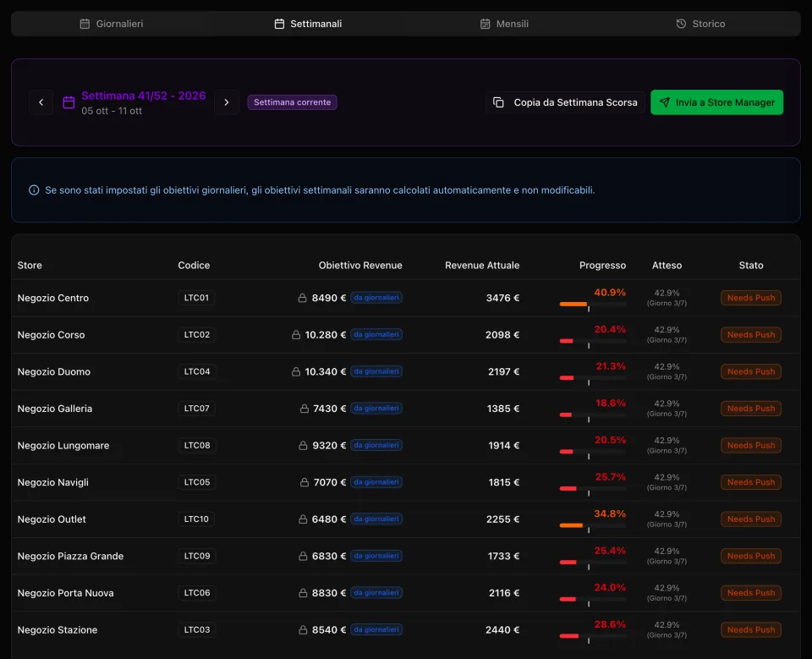
Task: Click lock icon beside Negozio Stazione's 8540 €
Action: point(303,630)
